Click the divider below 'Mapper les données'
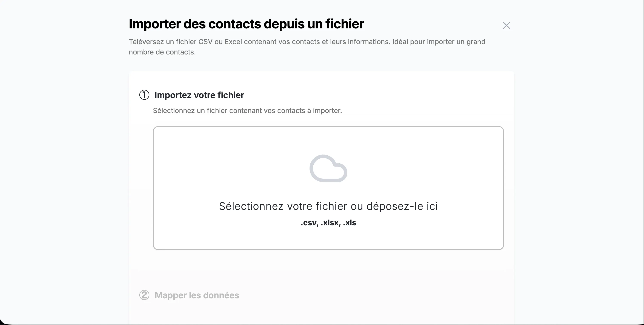 (x=322, y=323)
